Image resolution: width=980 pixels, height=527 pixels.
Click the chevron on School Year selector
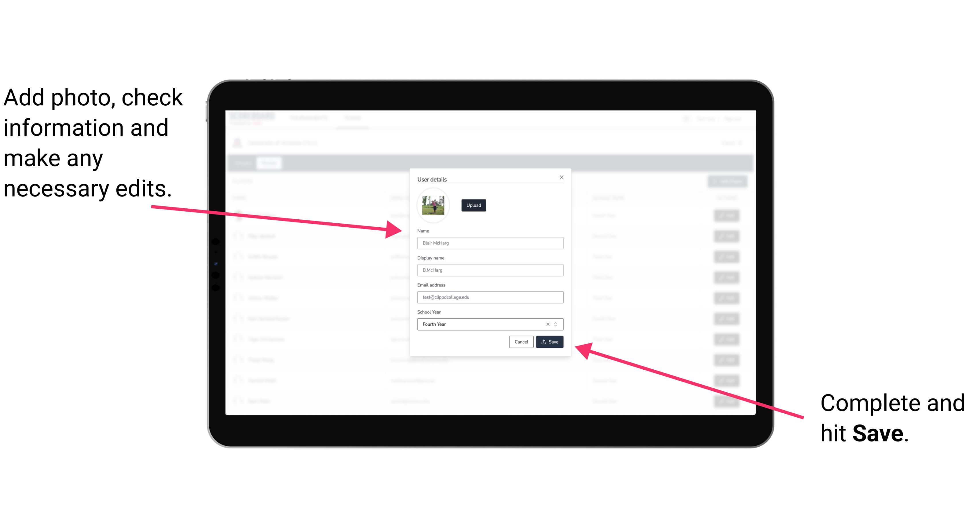[x=557, y=324]
